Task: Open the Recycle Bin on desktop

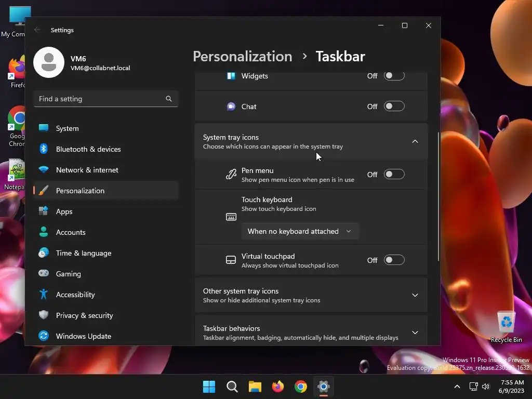Action: coord(506,327)
